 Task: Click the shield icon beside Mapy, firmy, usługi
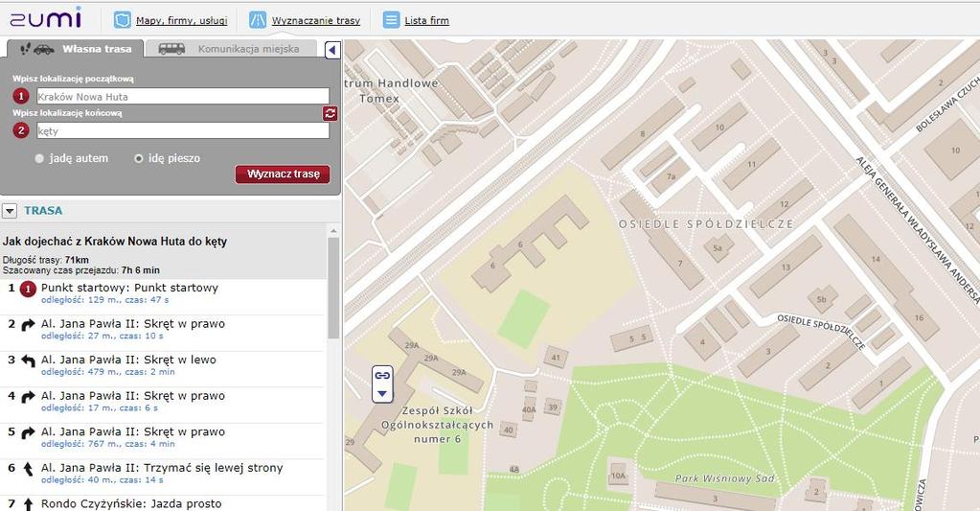122,20
